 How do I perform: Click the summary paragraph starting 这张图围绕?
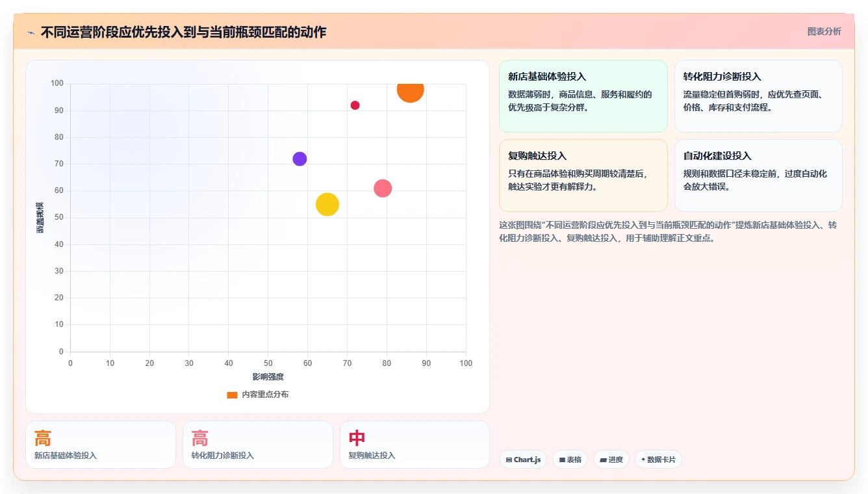pos(667,231)
